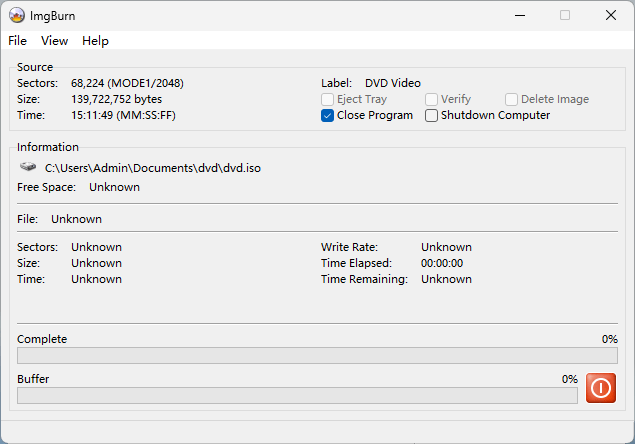Click the DVD Video label value
This screenshot has width=635, height=444.
pos(393,83)
